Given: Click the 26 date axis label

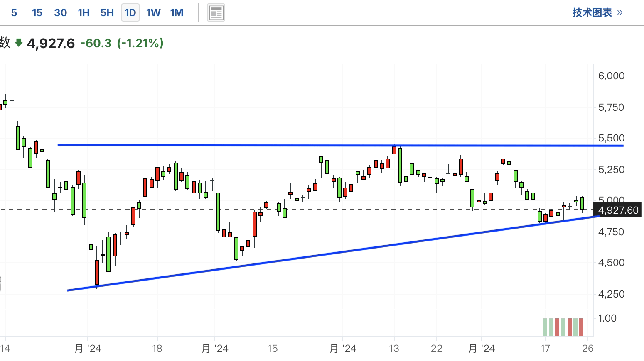Looking at the screenshot, I should point(587,349).
